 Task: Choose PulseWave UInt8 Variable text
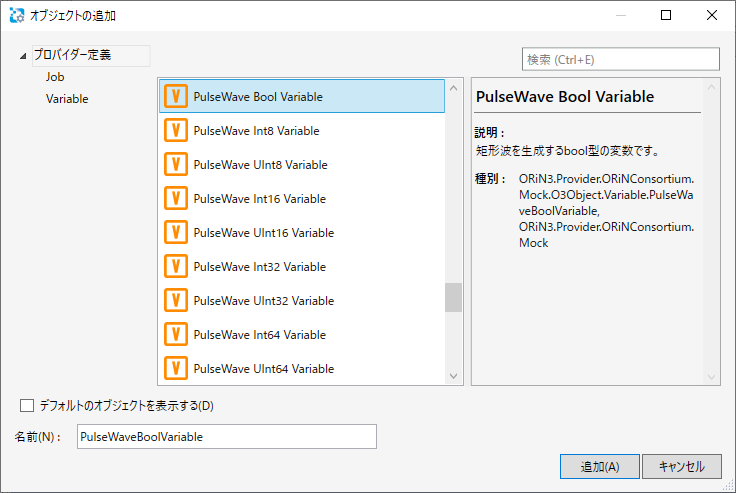coord(261,165)
